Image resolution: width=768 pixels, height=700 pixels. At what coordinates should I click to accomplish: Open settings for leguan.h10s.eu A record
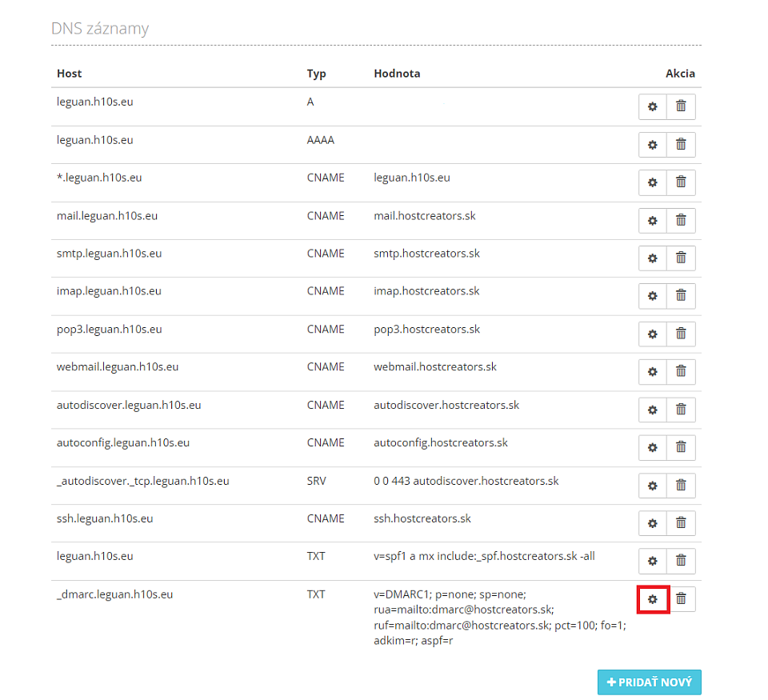(x=653, y=106)
